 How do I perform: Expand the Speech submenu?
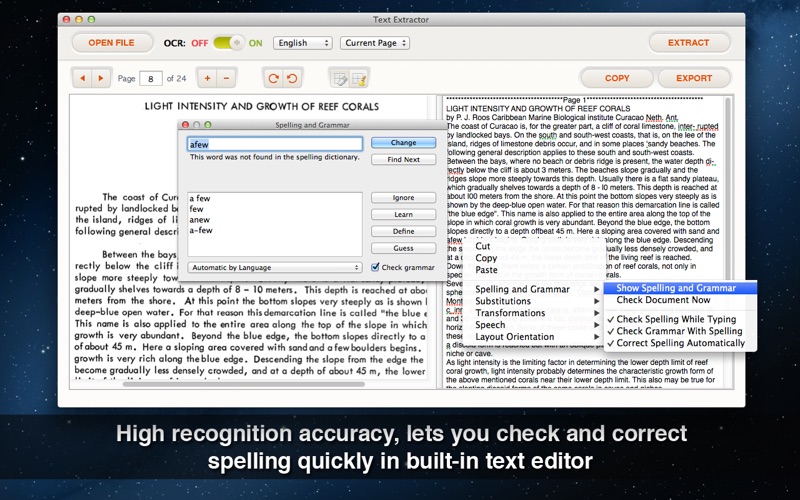pyautogui.click(x=536, y=324)
